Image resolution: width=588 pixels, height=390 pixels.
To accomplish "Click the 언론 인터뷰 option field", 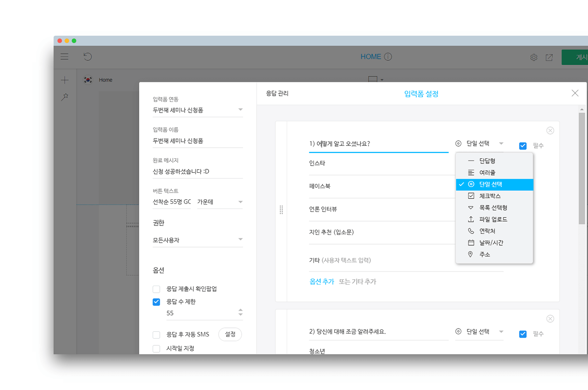I will click(x=382, y=209).
